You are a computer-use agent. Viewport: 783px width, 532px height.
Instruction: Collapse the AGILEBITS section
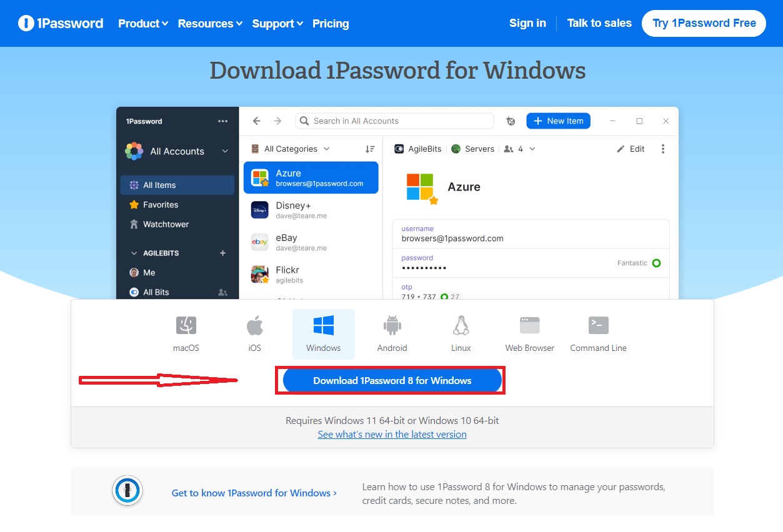pyautogui.click(x=134, y=253)
